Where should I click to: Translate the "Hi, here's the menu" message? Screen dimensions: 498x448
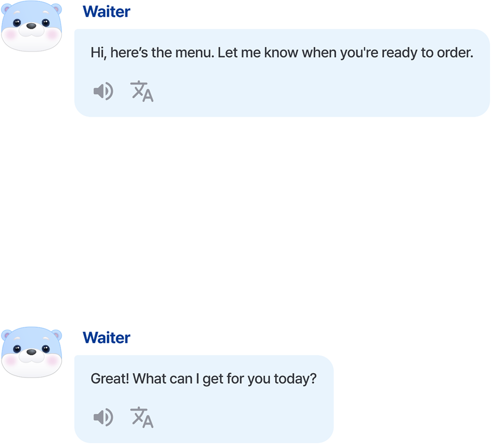[142, 91]
